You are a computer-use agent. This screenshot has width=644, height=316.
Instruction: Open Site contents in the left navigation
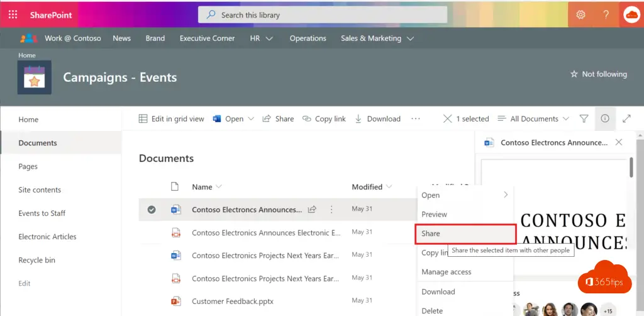pos(40,190)
